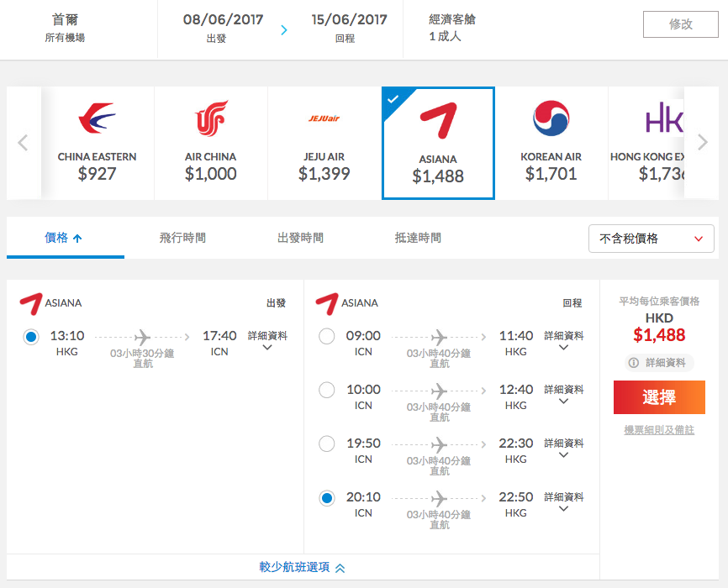The width and height of the screenshot is (728, 588).
Task: Expand 詳細資料 for the 19:50 return flight
Action: [563, 449]
